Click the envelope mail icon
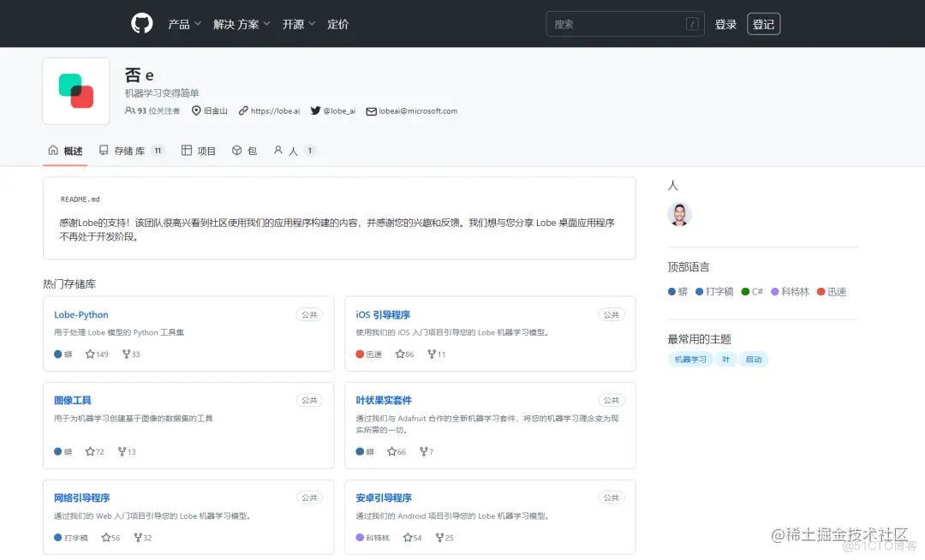 (x=371, y=111)
